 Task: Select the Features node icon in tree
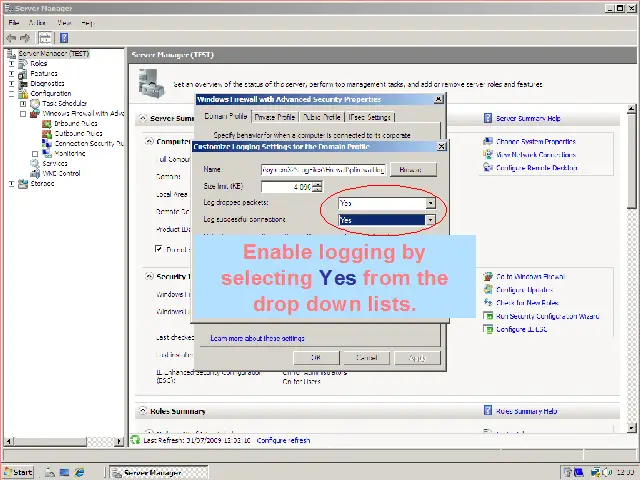tap(23, 74)
